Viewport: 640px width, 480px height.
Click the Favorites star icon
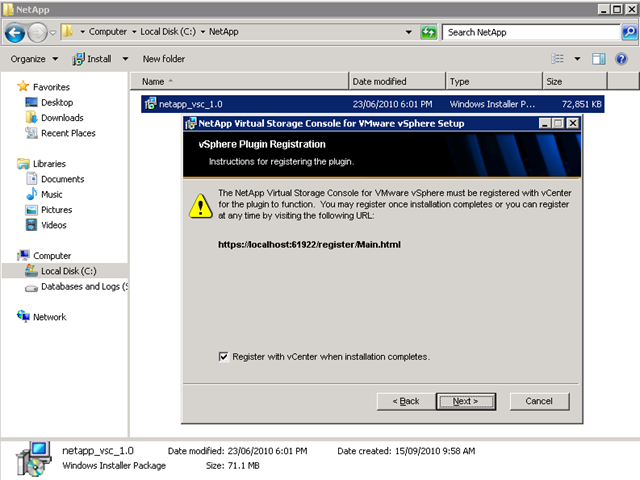(23, 86)
